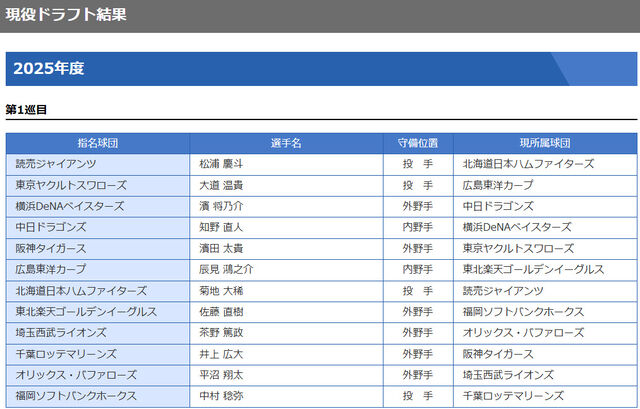Click the page title "現役ドラフト結果"
This screenshot has width=640, height=409.
[x=66, y=15]
